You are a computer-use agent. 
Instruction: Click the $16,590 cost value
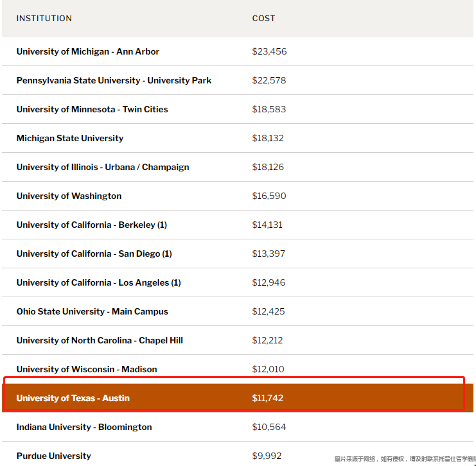tap(269, 196)
